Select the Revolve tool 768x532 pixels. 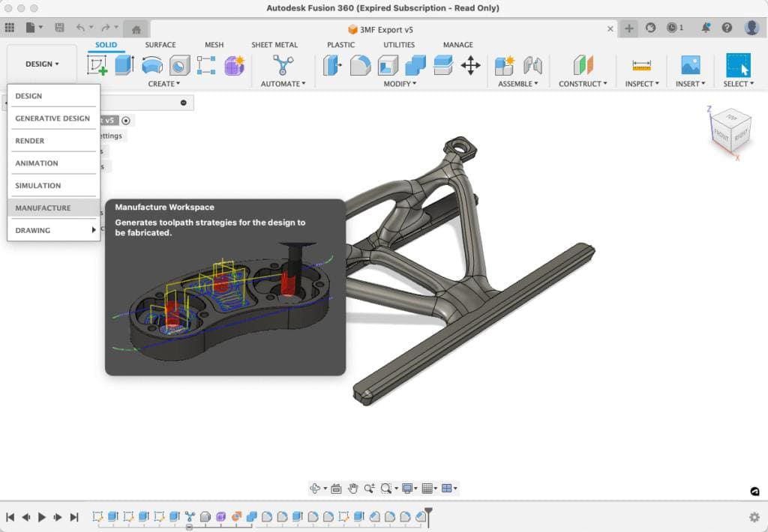point(151,65)
